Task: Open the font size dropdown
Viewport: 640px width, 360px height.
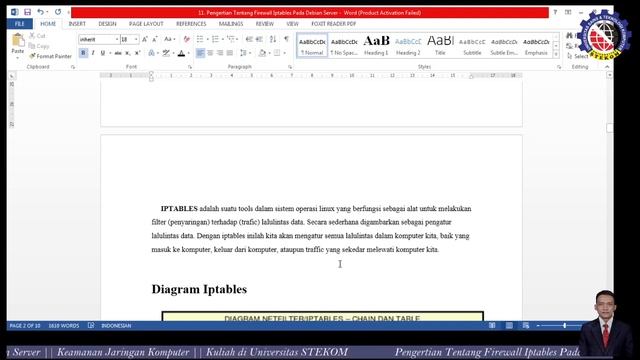Action: pyautogui.click(x=136, y=40)
